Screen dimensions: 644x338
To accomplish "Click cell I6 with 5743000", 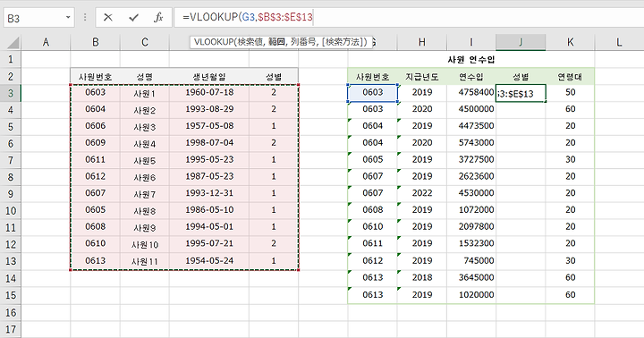I will [471, 143].
